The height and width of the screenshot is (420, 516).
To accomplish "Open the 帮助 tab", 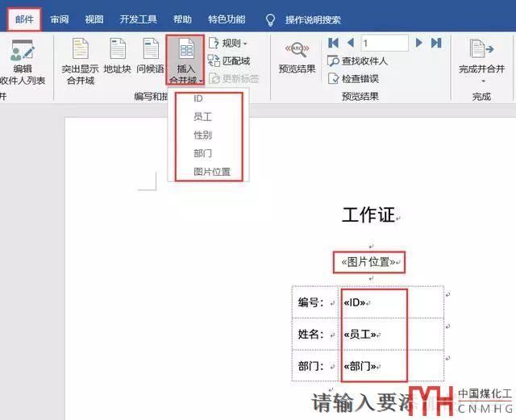I will tap(182, 19).
